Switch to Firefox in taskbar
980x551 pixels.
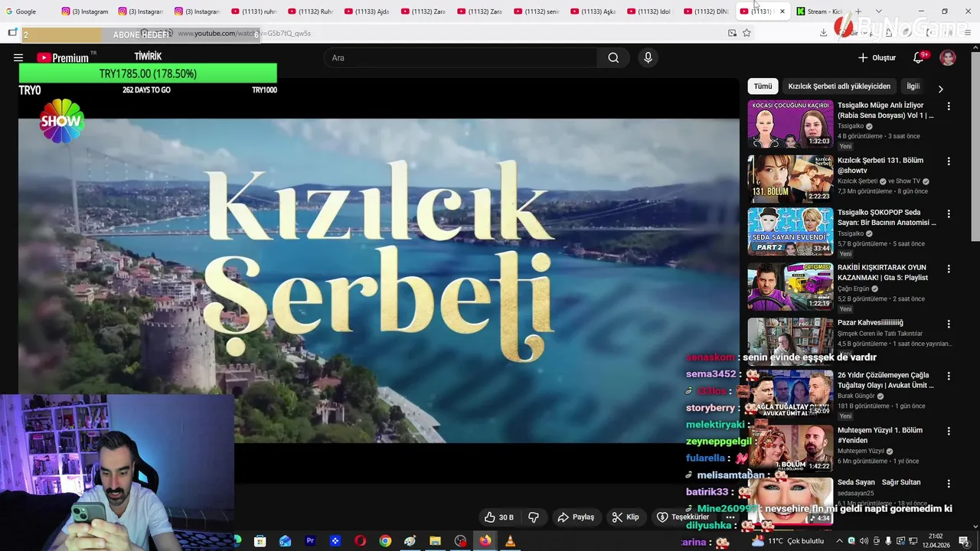point(485,541)
